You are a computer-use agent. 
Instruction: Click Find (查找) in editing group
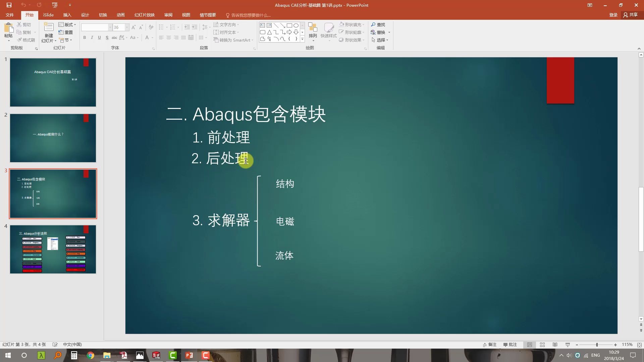click(x=378, y=24)
